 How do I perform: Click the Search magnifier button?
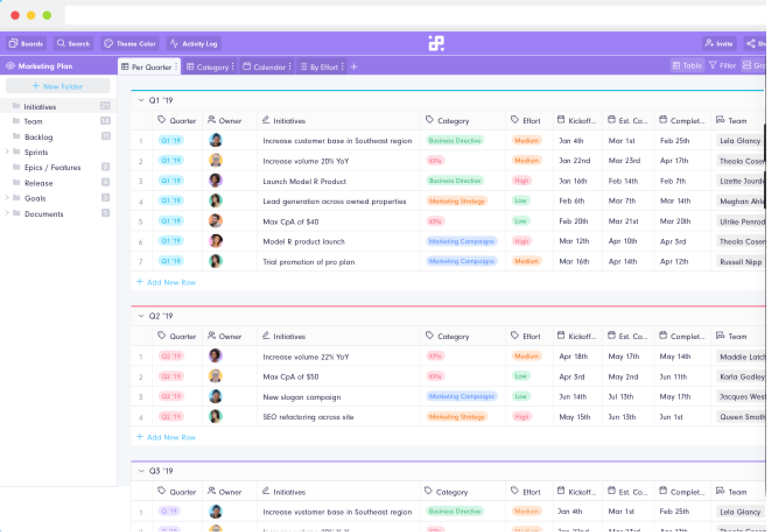(x=73, y=44)
